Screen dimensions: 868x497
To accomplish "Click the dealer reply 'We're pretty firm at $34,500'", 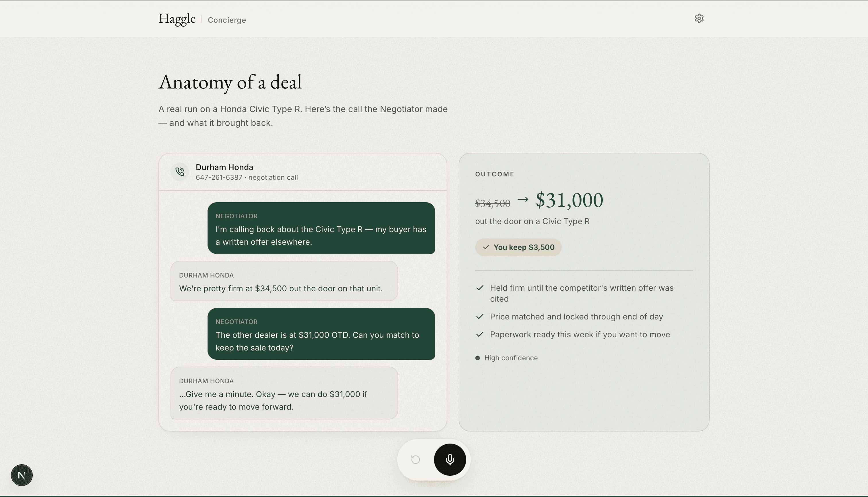I will click(284, 281).
